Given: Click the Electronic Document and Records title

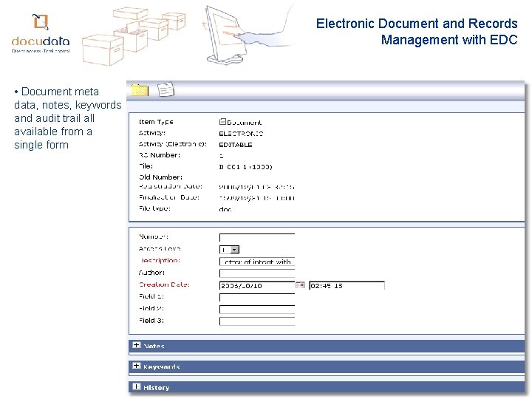Looking at the screenshot, I should (x=417, y=32).
